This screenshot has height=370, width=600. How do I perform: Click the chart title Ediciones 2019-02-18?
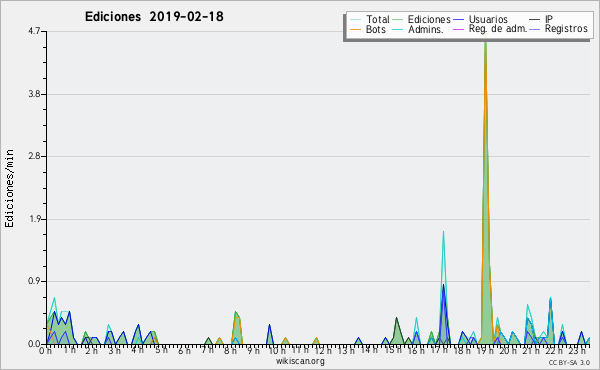(x=154, y=17)
